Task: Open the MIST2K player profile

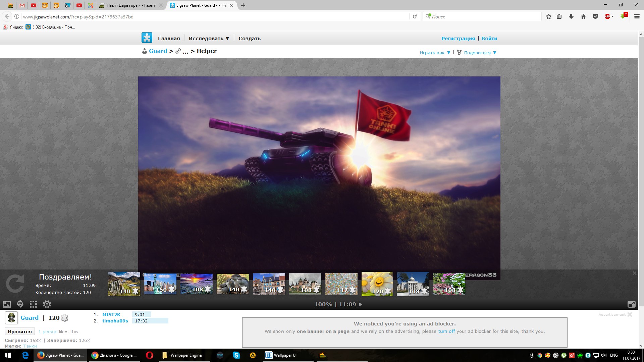Action: (111, 314)
